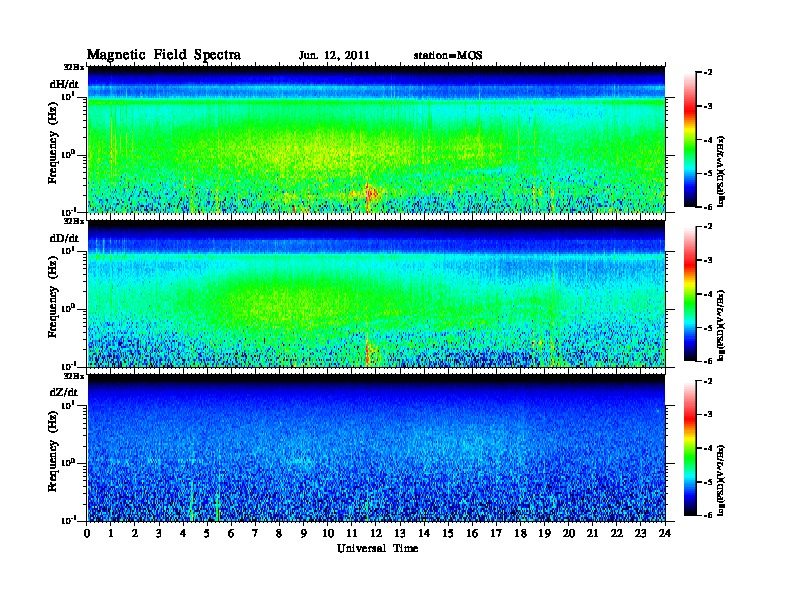Click hour tick label 17 on the time axis
The height and width of the screenshot is (612, 792).
coord(496,534)
